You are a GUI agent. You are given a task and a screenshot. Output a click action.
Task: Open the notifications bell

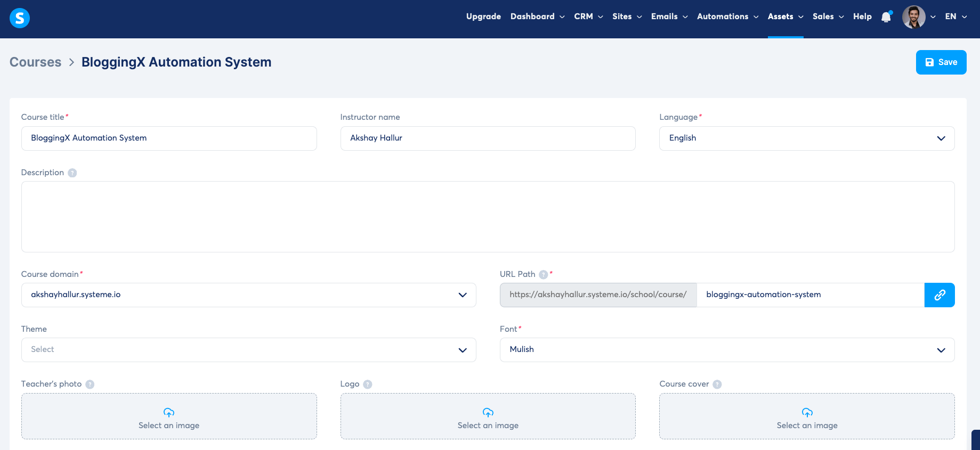click(x=886, y=17)
